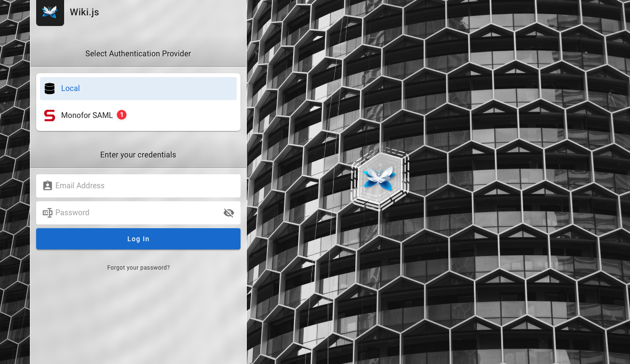
Task: Open the Forgot your password link
Action: [138, 268]
